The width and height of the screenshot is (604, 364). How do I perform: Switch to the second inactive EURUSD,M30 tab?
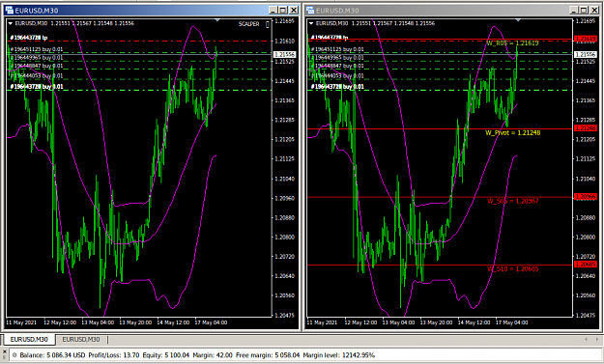[x=81, y=339]
